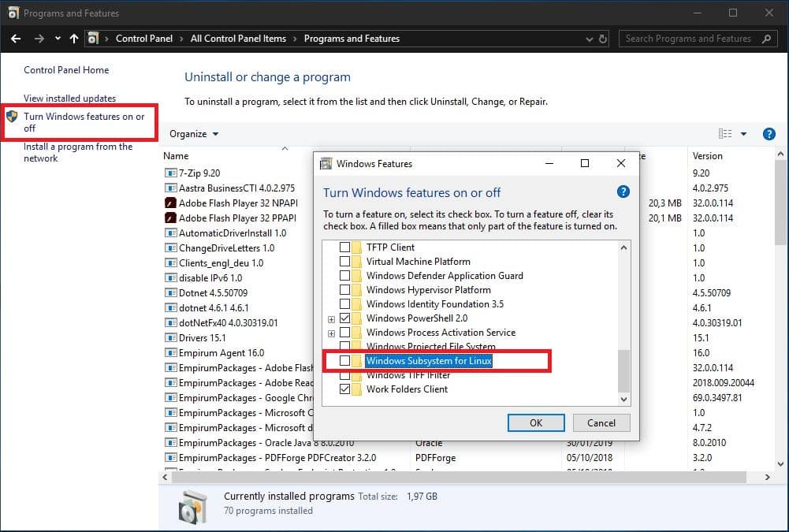
Task: Select All Control Panel Items breadcrumb
Action: (238, 39)
